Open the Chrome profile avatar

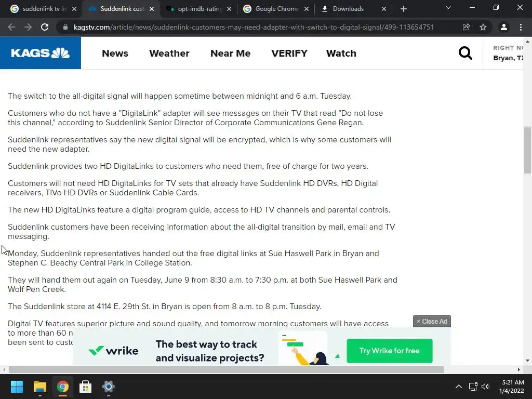pyautogui.click(x=504, y=27)
